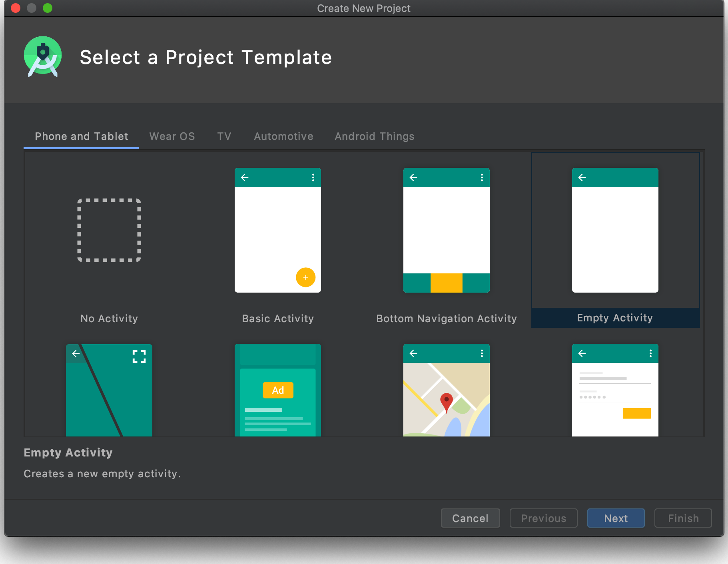
Task: Pick the Bottom Navigation Activity template thumbnail
Action: 447,230
